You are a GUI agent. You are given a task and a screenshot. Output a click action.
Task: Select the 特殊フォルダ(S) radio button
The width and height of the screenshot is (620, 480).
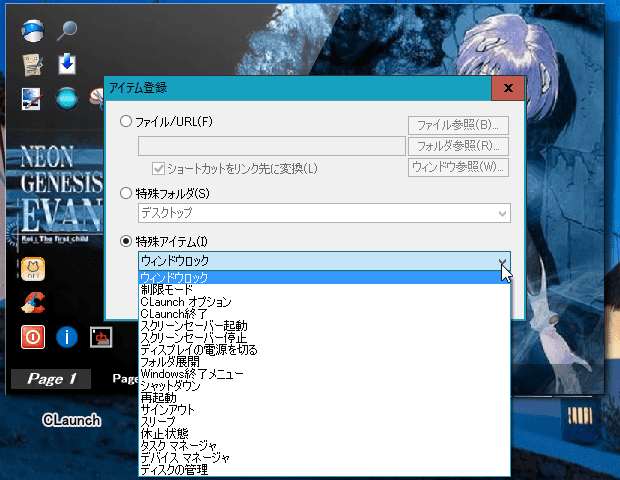point(126,193)
